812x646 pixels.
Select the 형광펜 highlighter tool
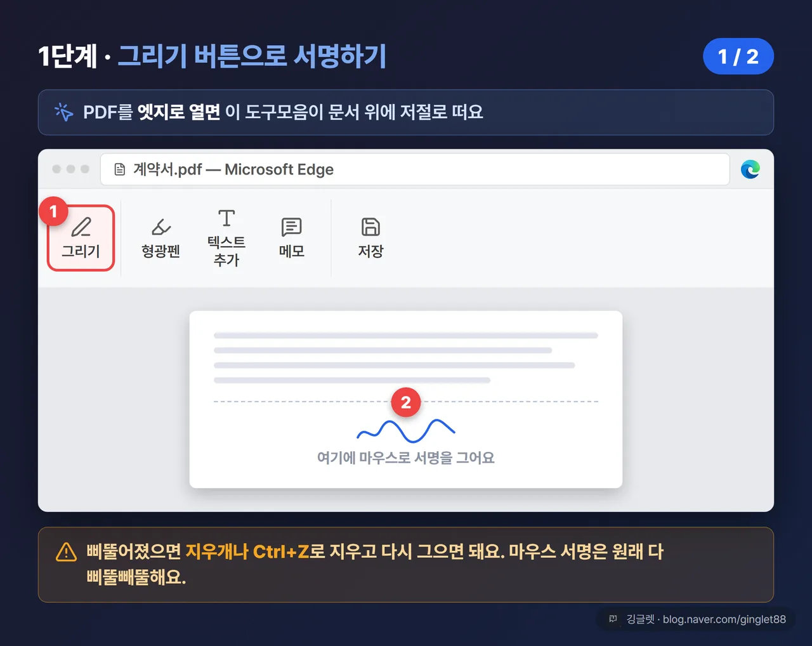coord(161,238)
